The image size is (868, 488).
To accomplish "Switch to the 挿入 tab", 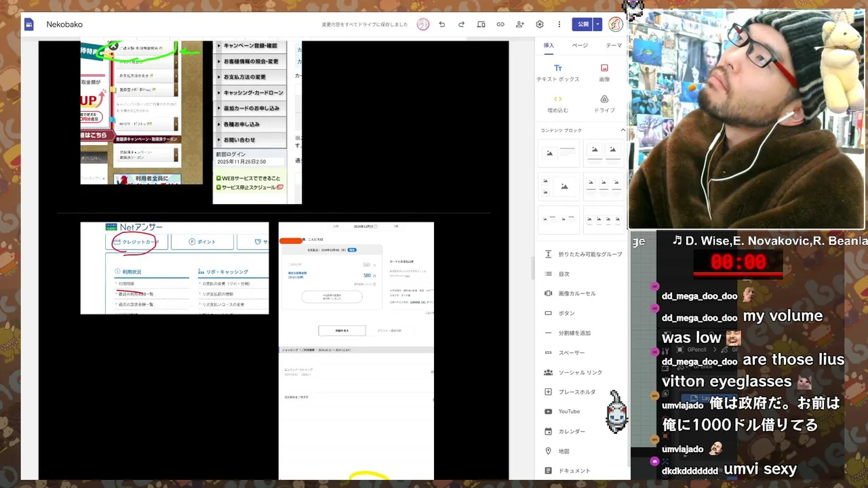I will click(549, 45).
